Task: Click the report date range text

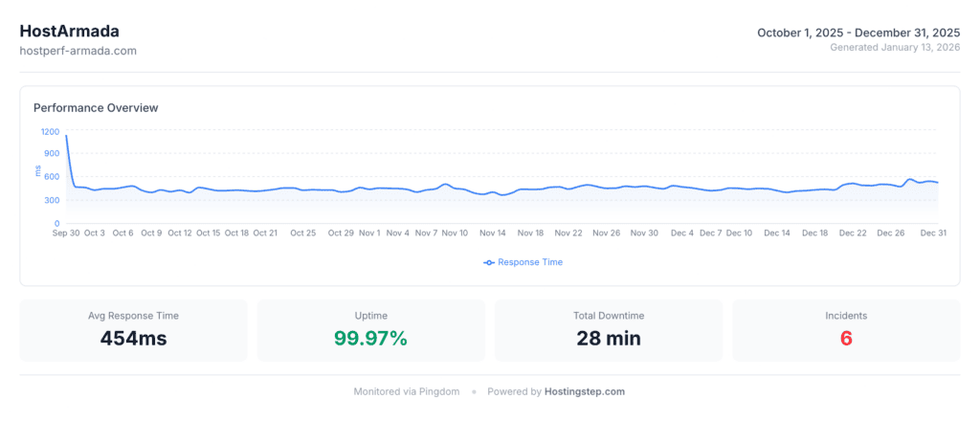Action: coord(858,33)
